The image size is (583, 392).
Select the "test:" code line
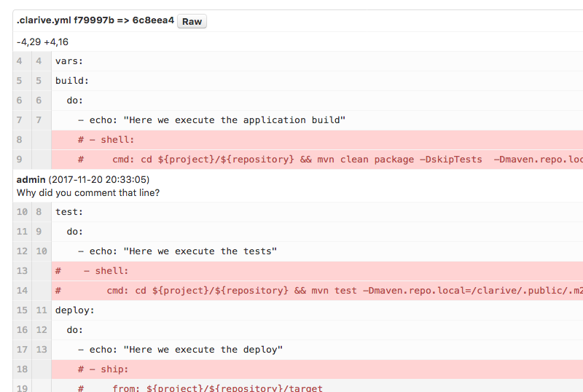pyautogui.click(x=69, y=212)
